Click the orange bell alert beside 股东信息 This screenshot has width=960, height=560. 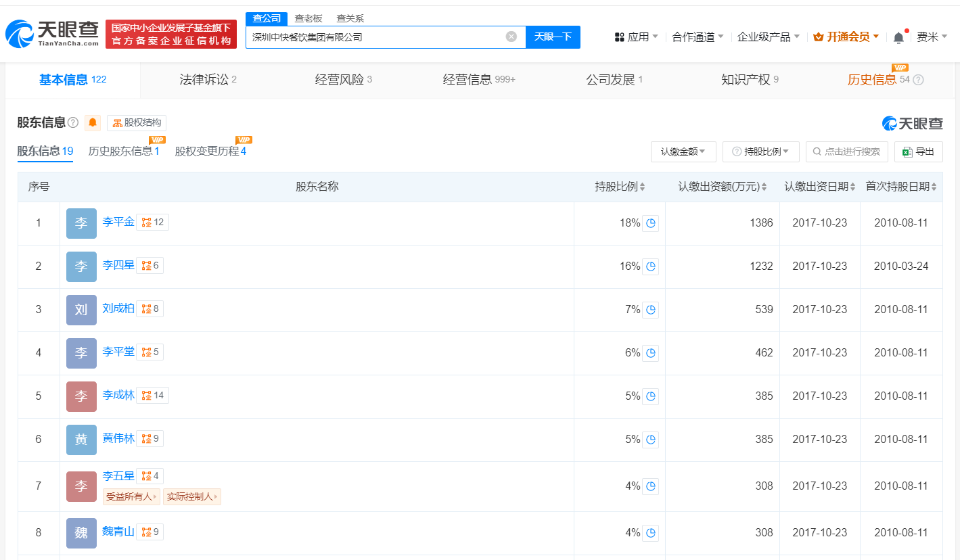coord(93,122)
